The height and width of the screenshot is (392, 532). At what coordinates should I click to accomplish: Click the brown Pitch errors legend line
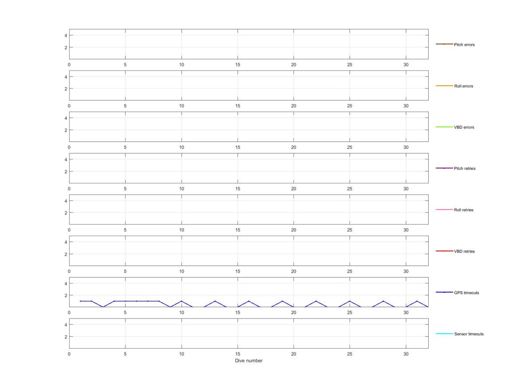[x=444, y=44]
